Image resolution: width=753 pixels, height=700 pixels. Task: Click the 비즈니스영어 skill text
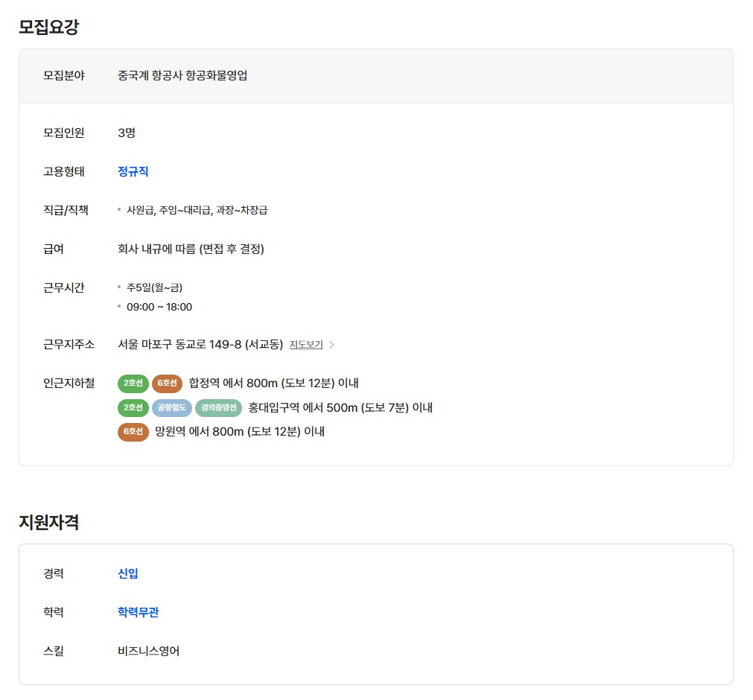coord(149,651)
